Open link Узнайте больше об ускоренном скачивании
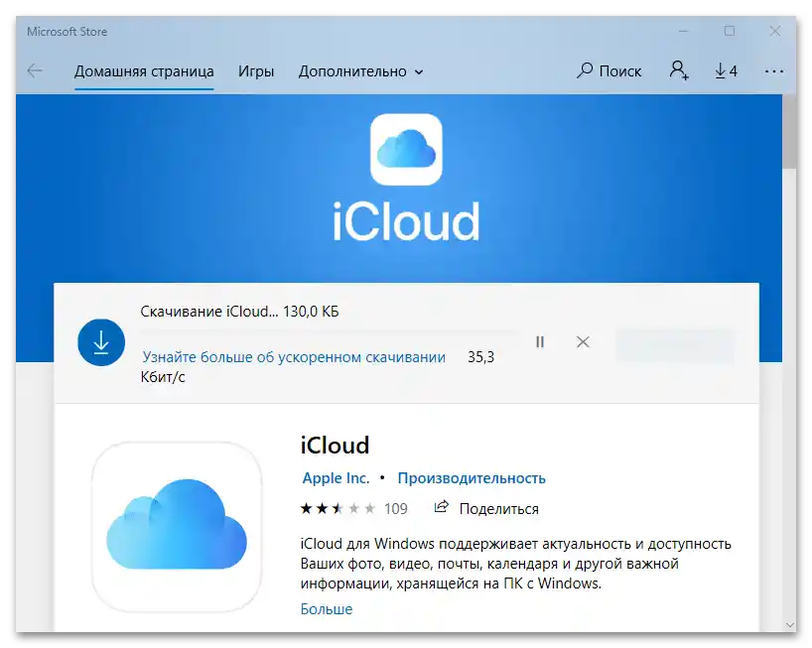Screen dimensions: 812x648 (x=294, y=357)
